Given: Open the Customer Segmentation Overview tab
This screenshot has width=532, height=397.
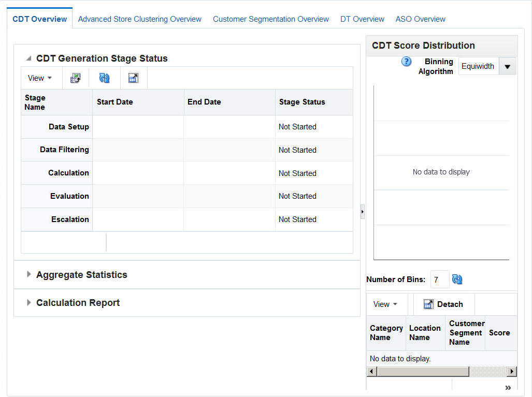Looking at the screenshot, I should click(x=271, y=19).
